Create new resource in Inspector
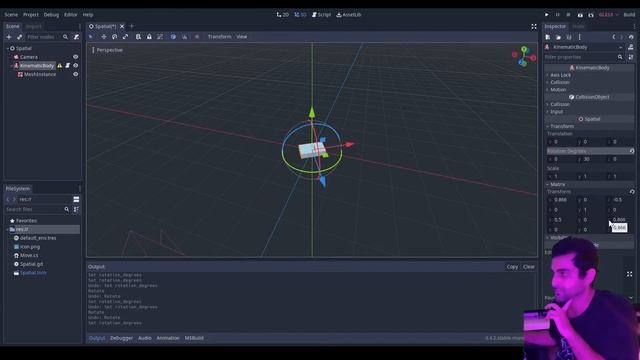The width and height of the screenshot is (640, 360). click(x=548, y=37)
